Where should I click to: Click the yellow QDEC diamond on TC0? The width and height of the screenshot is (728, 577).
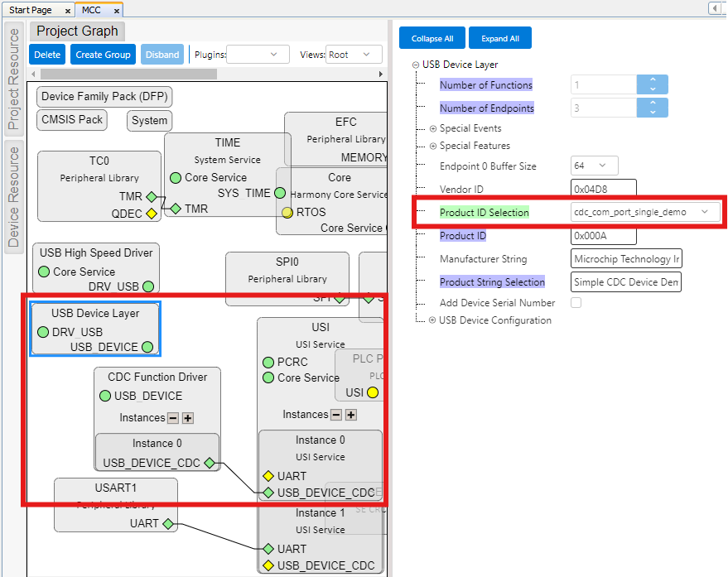tap(151, 214)
